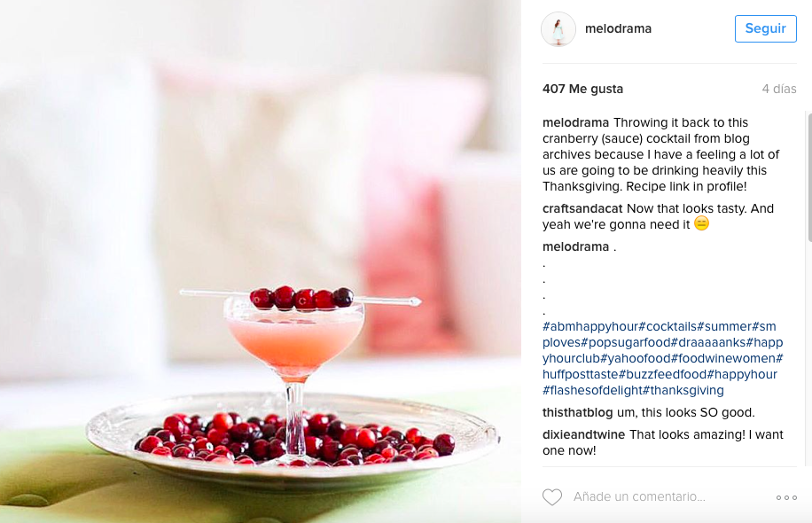Open the 4 días timestamp
The height and width of the screenshot is (523, 812).
pyautogui.click(x=779, y=89)
